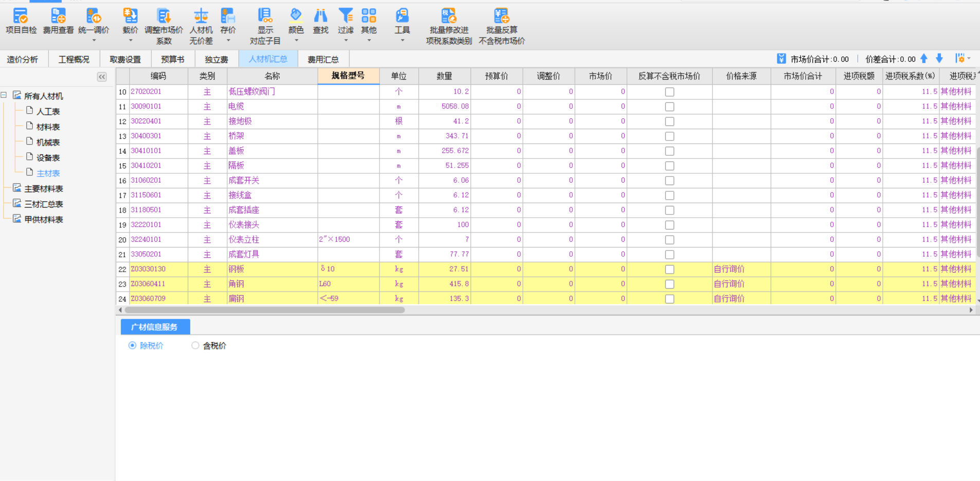
Task: Collapse the 所有人材机 tree node
Action: point(4,95)
